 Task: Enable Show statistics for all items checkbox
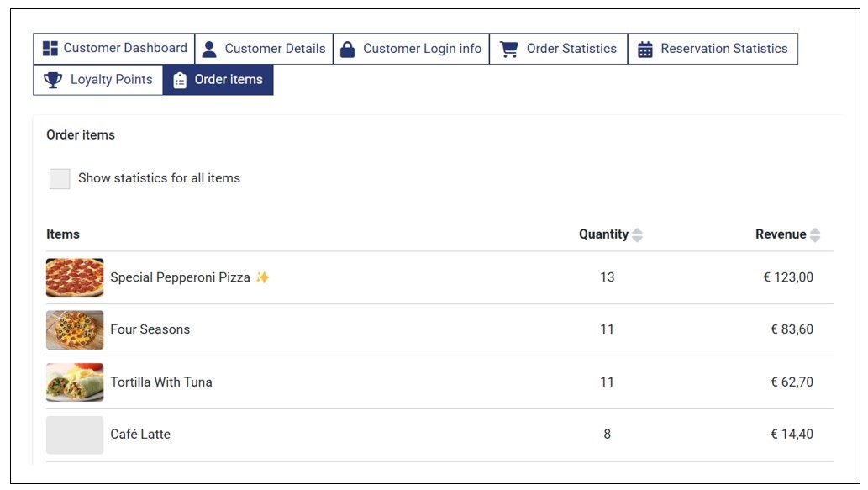coord(60,178)
